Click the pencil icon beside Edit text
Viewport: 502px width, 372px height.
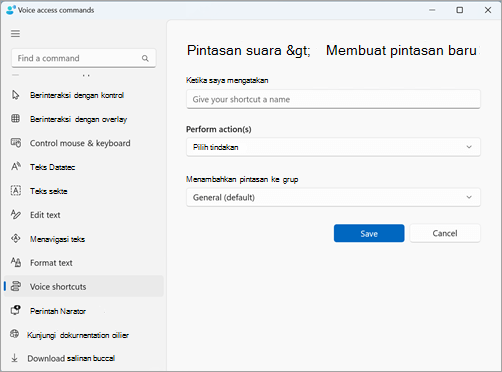pos(16,214)
